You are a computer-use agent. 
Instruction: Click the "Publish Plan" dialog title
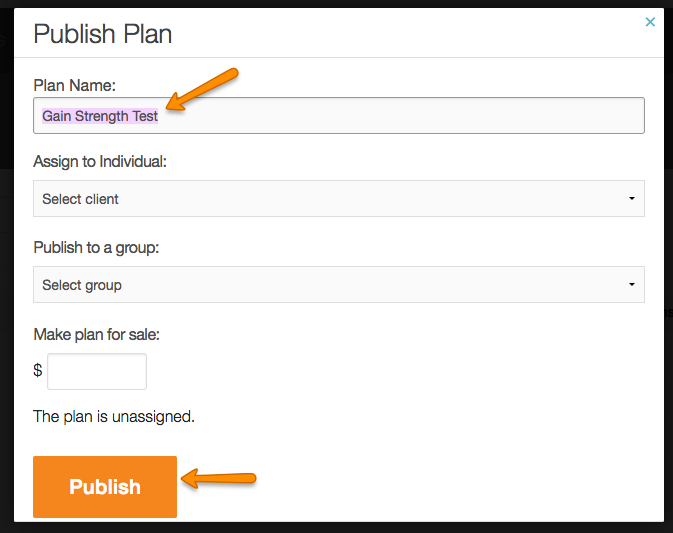[x=103, y=34]
